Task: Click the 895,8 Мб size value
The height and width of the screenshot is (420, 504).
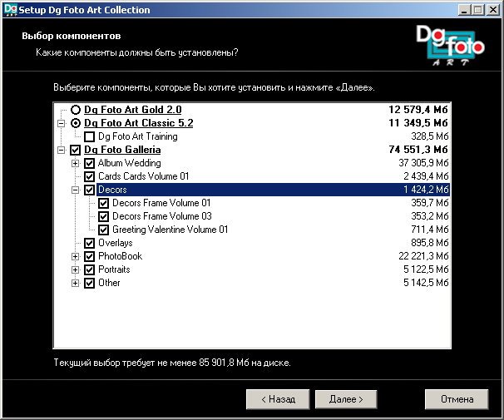Action: [x=430, y=243]
